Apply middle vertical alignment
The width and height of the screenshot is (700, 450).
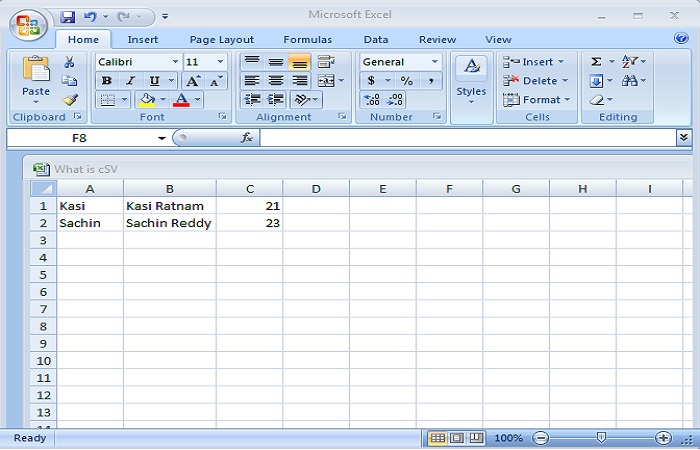(276, 62)
